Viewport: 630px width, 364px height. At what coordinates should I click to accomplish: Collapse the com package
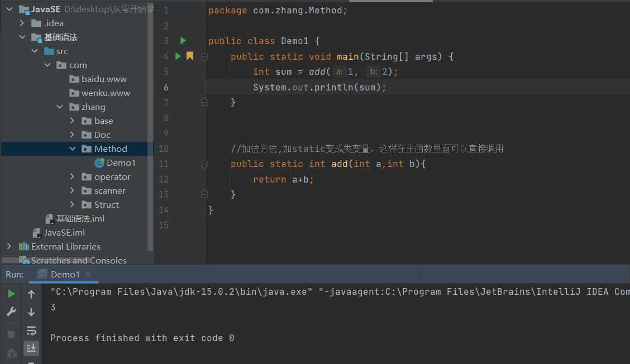click(x=47, y=65)
